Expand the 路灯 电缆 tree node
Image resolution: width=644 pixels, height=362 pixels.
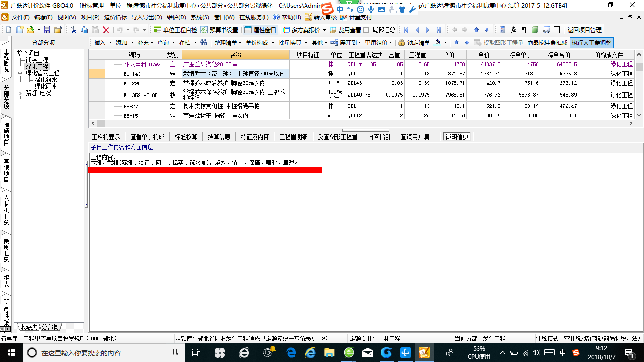pos(20,93)
